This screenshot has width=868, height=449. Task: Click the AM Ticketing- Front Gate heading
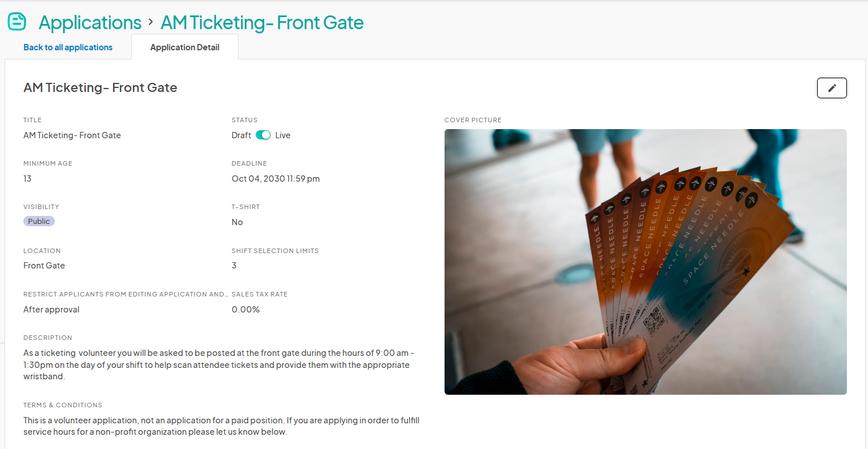tap(100, 87)
